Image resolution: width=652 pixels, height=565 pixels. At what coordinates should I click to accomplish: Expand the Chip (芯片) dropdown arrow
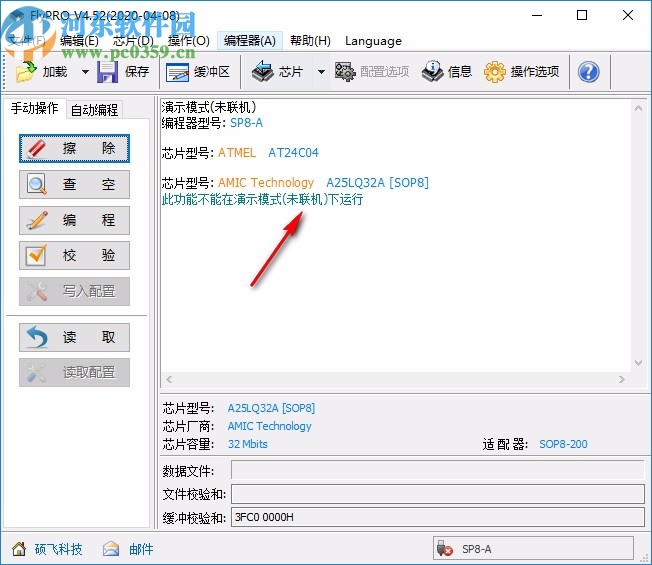[x=321, y=72]
